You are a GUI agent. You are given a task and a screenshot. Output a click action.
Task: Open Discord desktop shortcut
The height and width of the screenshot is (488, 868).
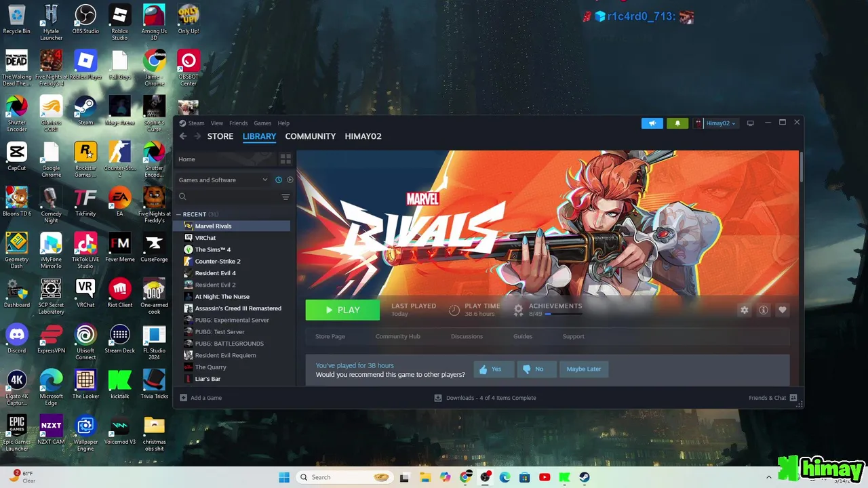pos(16,340)
